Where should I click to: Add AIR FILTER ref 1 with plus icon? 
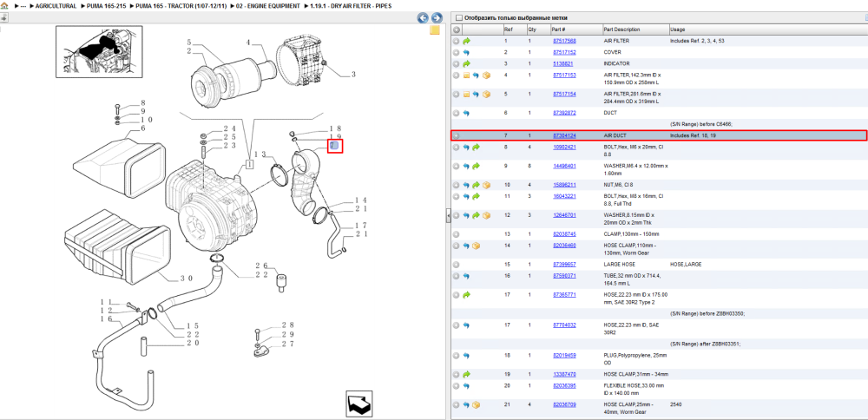pos(457,41)
